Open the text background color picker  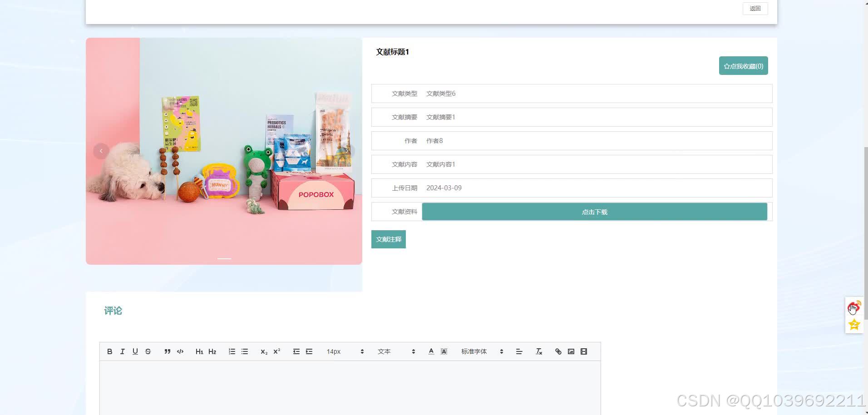coord(444,351)
